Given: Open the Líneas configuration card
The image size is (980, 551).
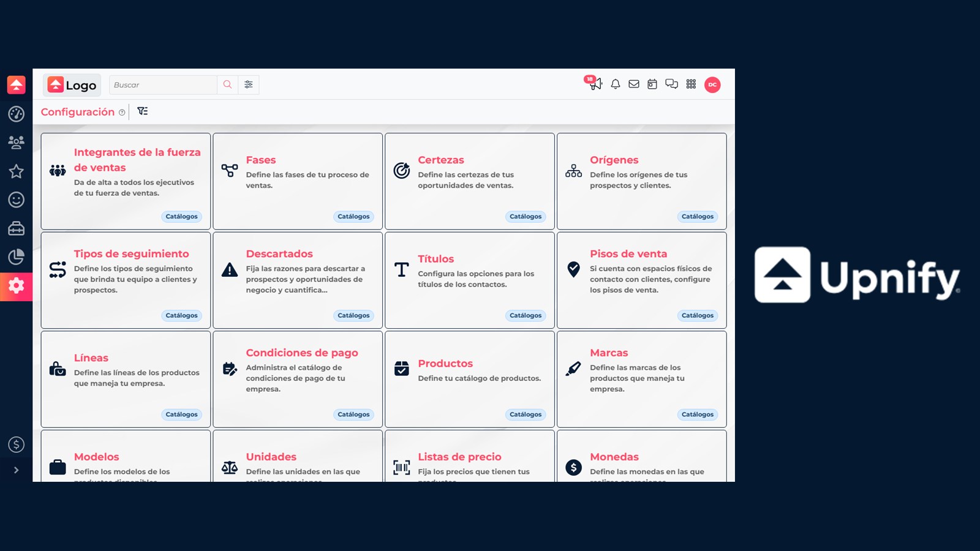Looking at the screenshot, I should [126, 380].
